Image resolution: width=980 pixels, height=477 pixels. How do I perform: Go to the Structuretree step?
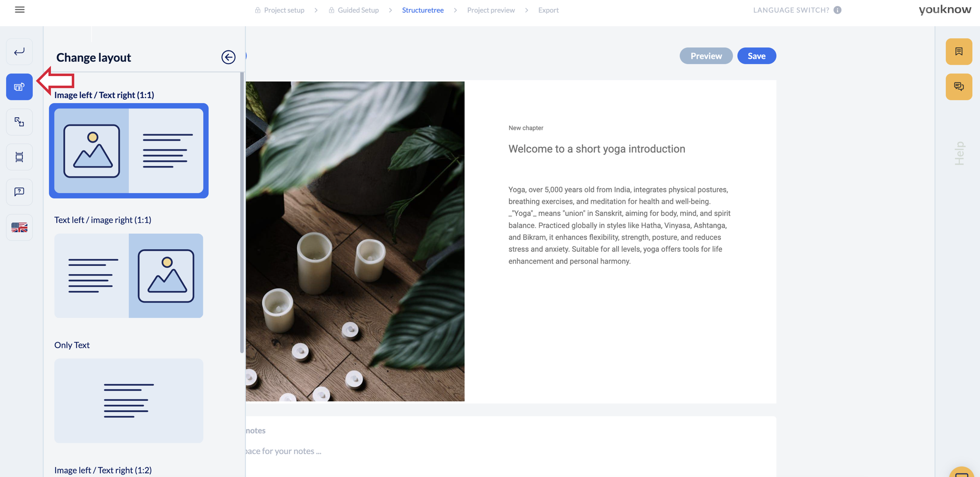coord(423,10)
